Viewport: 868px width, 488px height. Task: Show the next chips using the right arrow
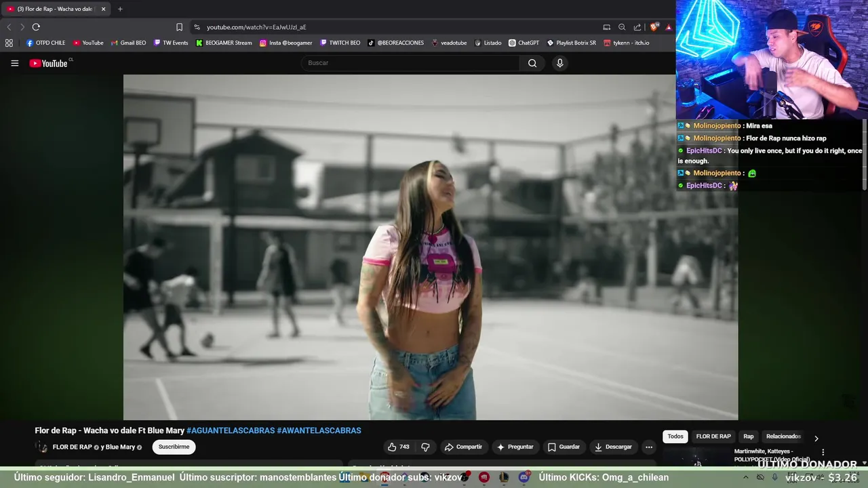(816, 439)
